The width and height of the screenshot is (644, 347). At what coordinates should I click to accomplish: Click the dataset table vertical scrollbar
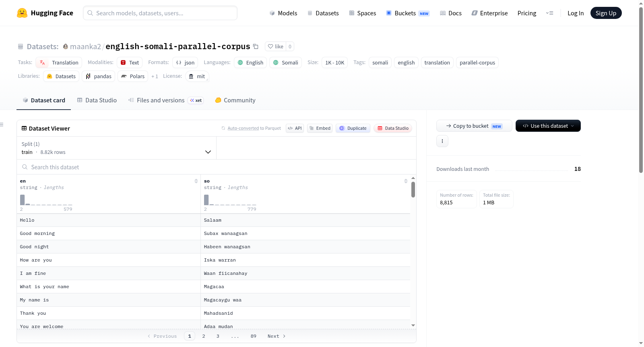pos(413,190)
